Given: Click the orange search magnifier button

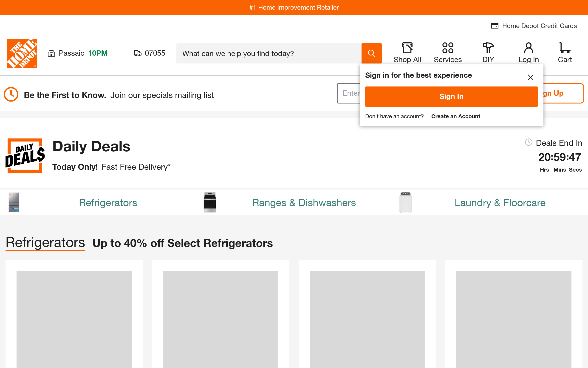Looking at the screenshot, I should tap(371, 53).
